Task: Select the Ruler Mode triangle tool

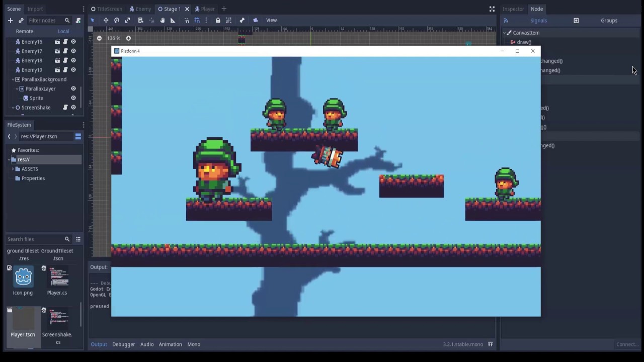Action: tap(173, 20)
